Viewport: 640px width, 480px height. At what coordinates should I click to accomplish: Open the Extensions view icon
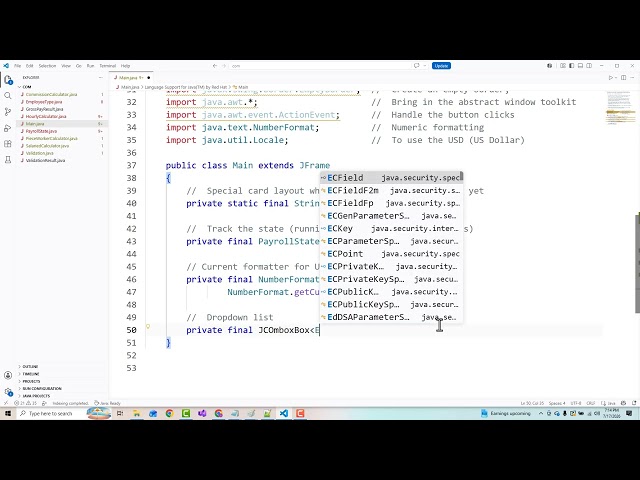click(x=8, y=144)
